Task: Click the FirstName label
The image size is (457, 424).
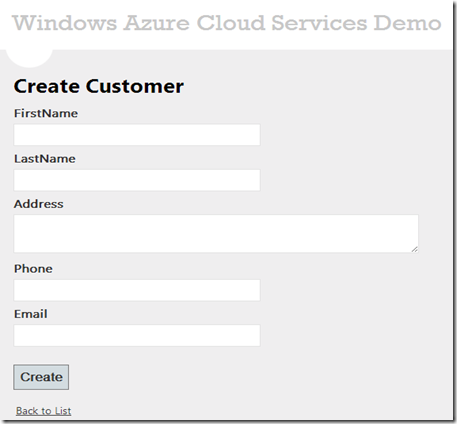Action: coord(46,113)
